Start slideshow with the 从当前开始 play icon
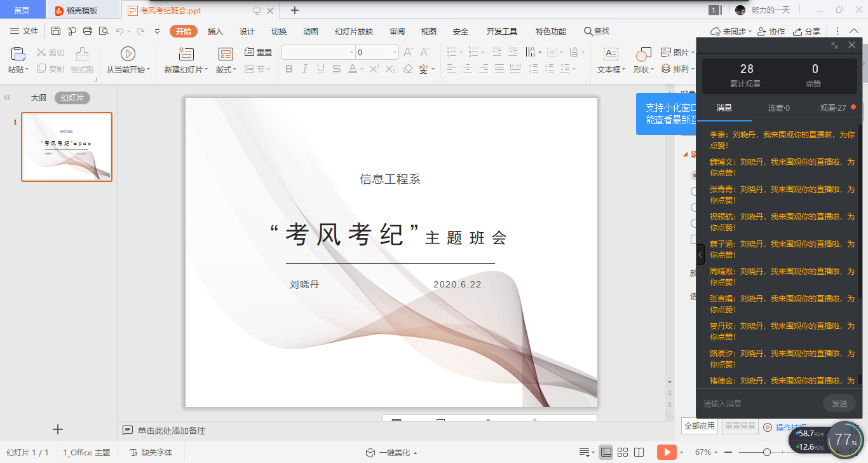Screen dimensions: 868x463 (128, 54)
